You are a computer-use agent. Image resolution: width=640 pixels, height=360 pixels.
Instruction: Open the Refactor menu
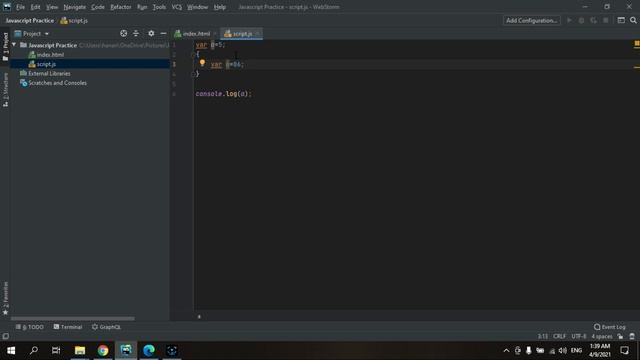(120, 7)
